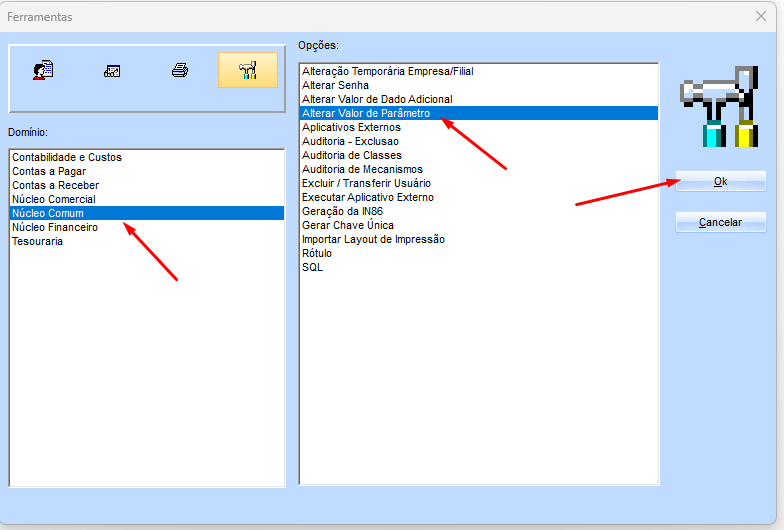Screen dimensions: 784x530
Task: Choose Contas a Pagar in Domínio list
Action: click(49, 171)
